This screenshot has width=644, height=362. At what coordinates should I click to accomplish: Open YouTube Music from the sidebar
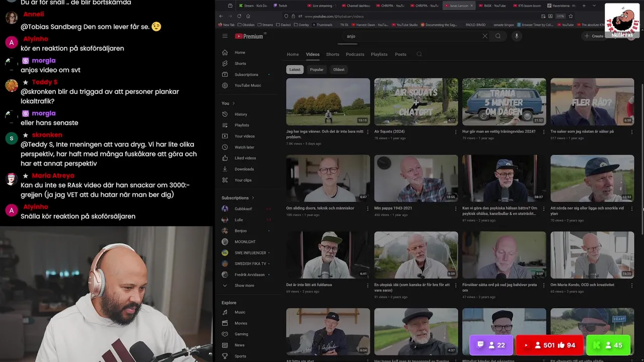point(248,85)
